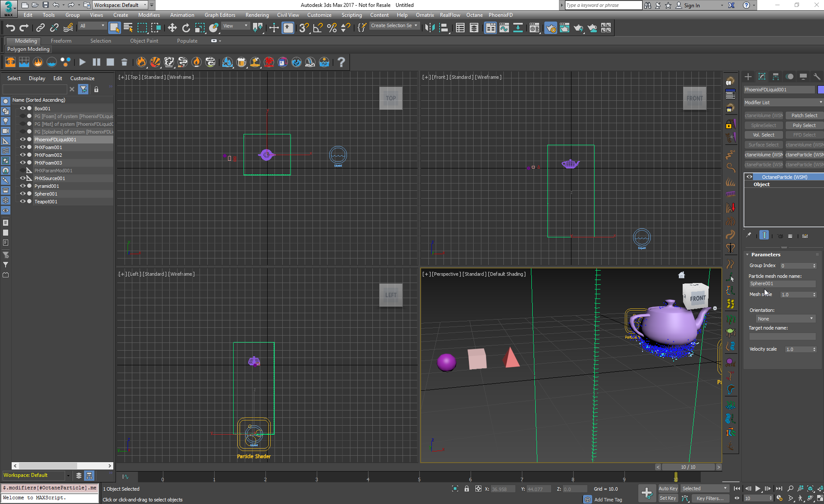Screen dimensions: 824x504
Task: Click the Redo arrow in main toolbar
Action: [x=24, y=28]
